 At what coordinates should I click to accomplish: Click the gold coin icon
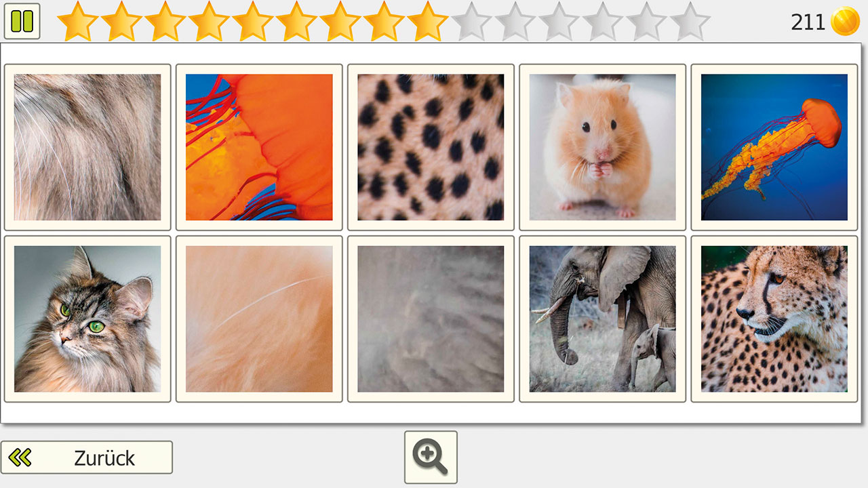click(846, 21)
